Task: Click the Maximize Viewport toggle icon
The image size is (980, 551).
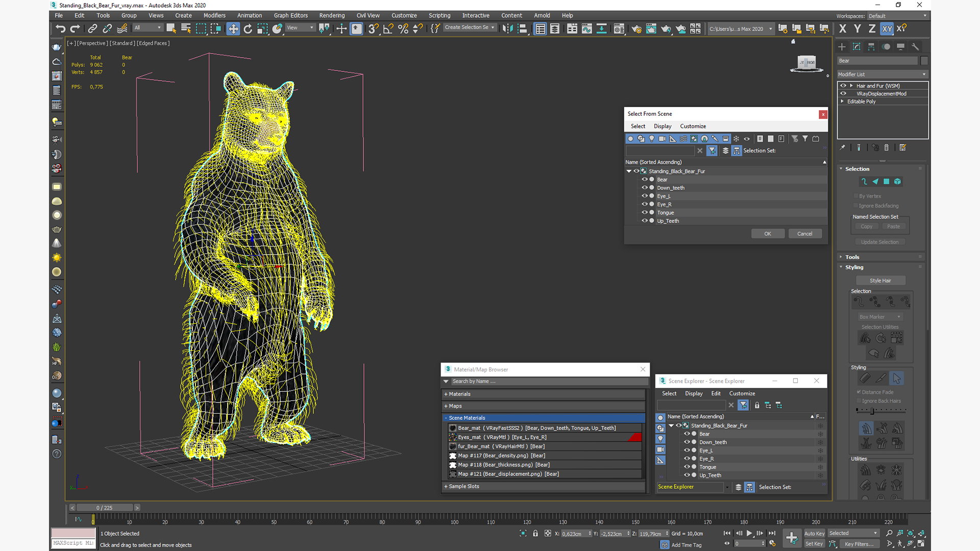Action: click(x=922, y=543)
